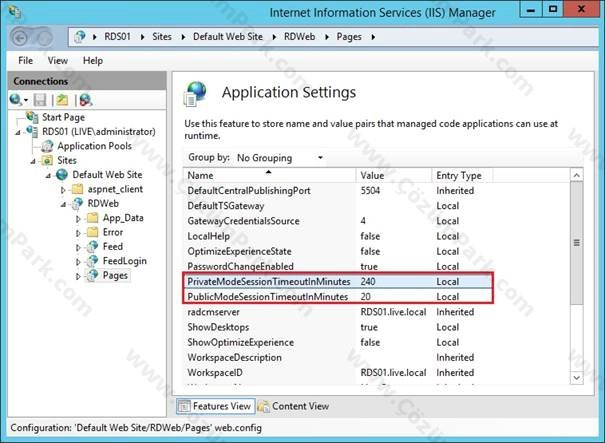This screenshot has height=443, width=605.
Task: Select the radcmserver setting
Action: (x=338, y=312)
